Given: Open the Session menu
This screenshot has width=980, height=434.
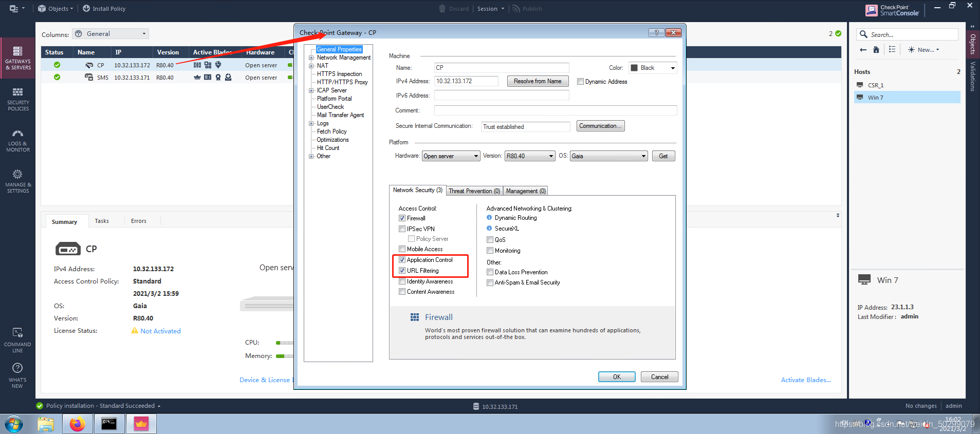Looking at the screenshot, I should (491, 9).
